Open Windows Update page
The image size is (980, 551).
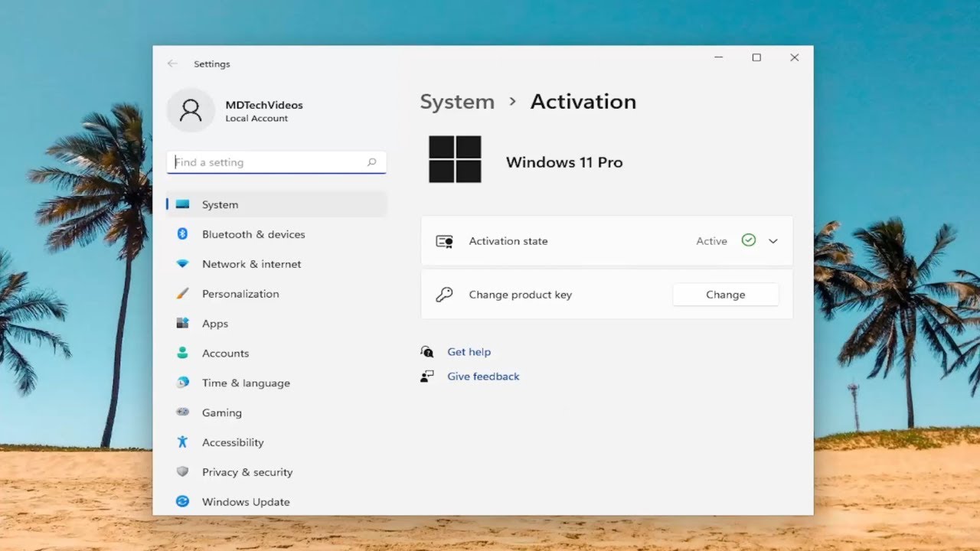(x=276, y=502)
